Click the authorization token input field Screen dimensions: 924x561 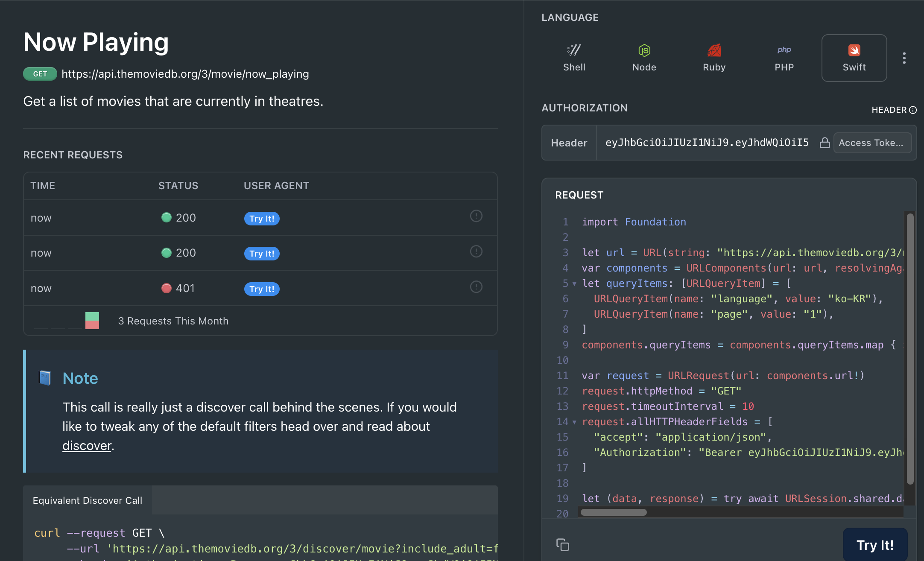tap(707, 143)
